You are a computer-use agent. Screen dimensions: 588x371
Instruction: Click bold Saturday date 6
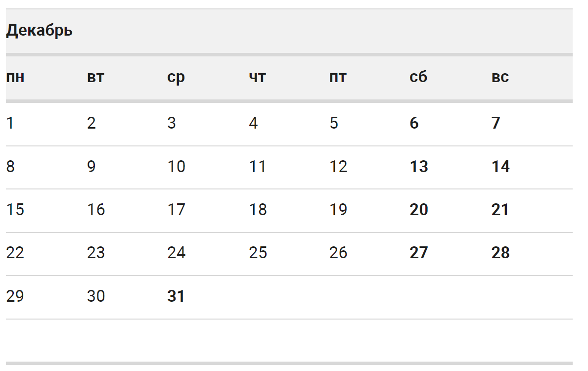pos(414,123)
